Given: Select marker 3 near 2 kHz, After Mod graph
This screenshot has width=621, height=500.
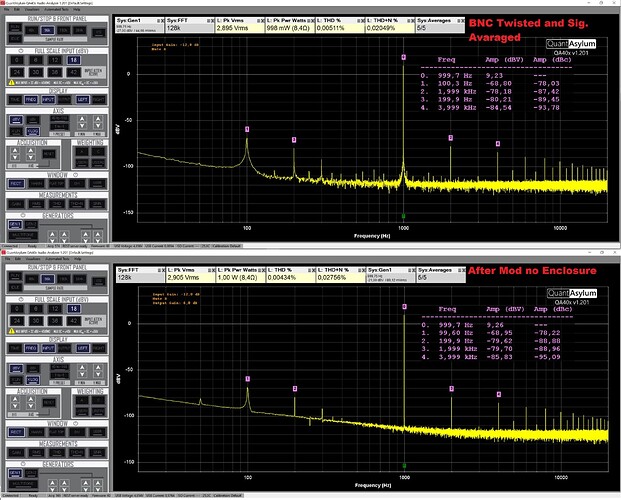Looking at the screenshot, I should click(x=451, y=389).
